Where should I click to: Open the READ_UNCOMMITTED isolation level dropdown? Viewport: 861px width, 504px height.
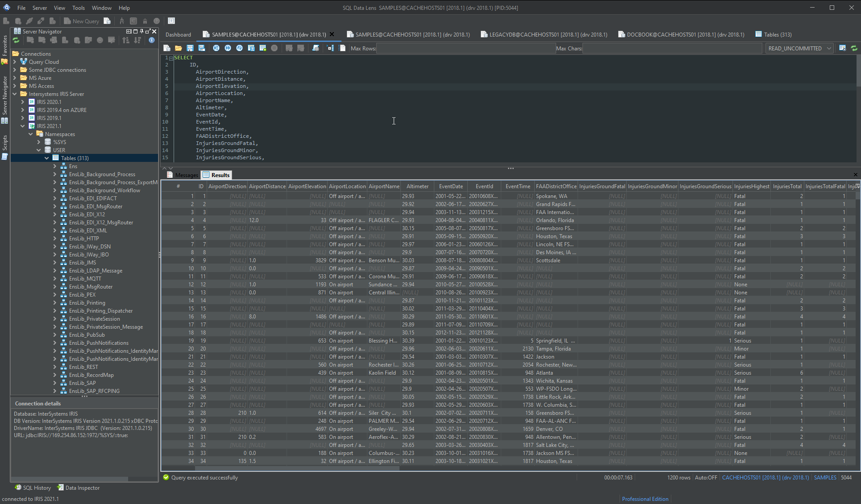pyautogui.click(x=799, y=48)
